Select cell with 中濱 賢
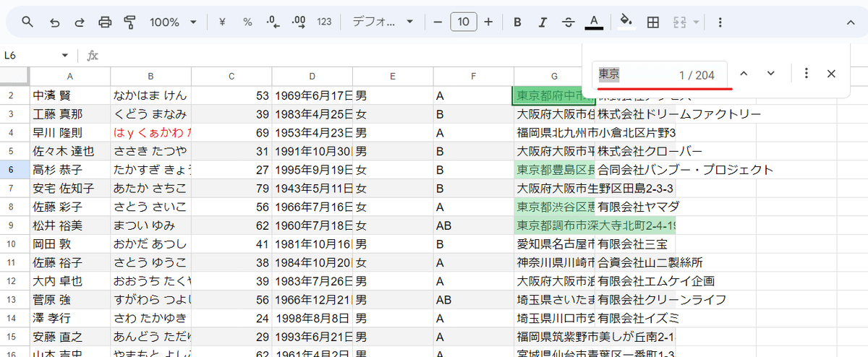The height and width of the screenshot is (357, 868). coord(70,95)
